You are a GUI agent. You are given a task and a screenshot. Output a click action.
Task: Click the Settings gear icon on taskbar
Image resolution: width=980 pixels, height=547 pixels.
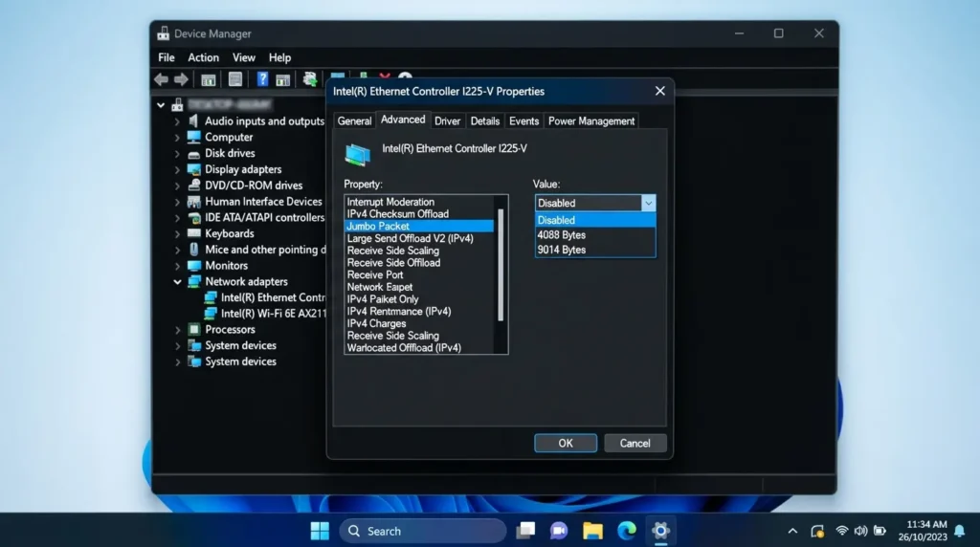[660, 531]
